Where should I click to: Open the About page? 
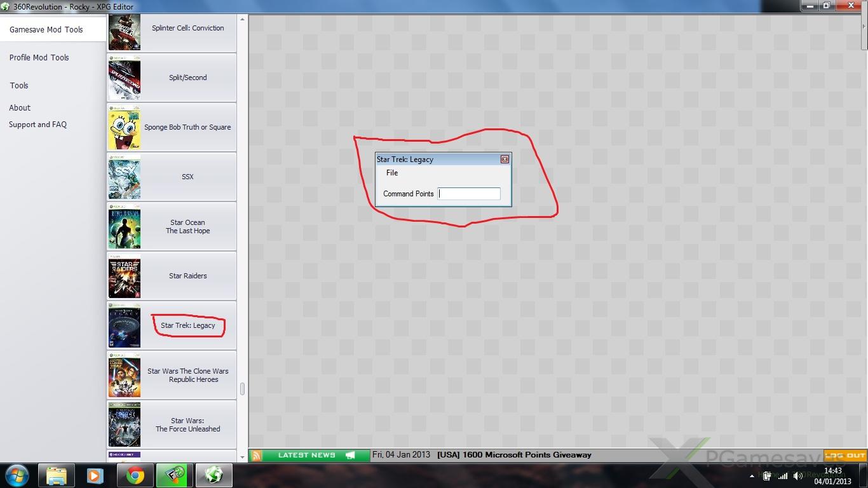[x=20, y=107]
